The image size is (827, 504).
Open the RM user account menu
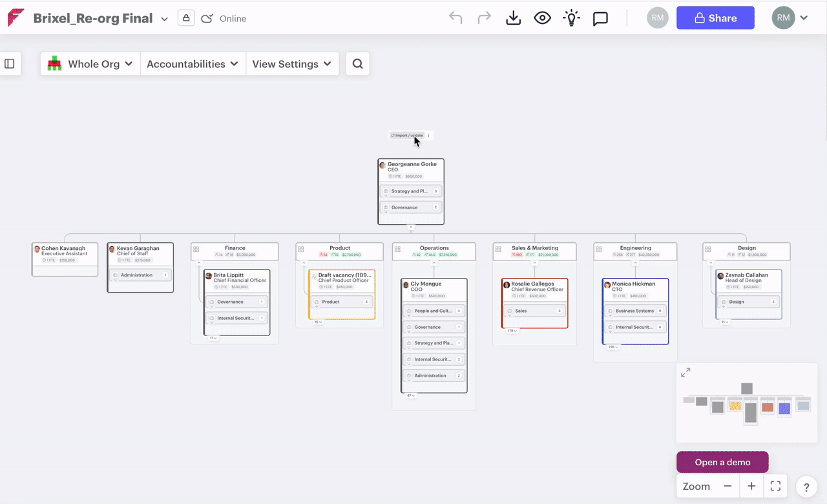790,18
